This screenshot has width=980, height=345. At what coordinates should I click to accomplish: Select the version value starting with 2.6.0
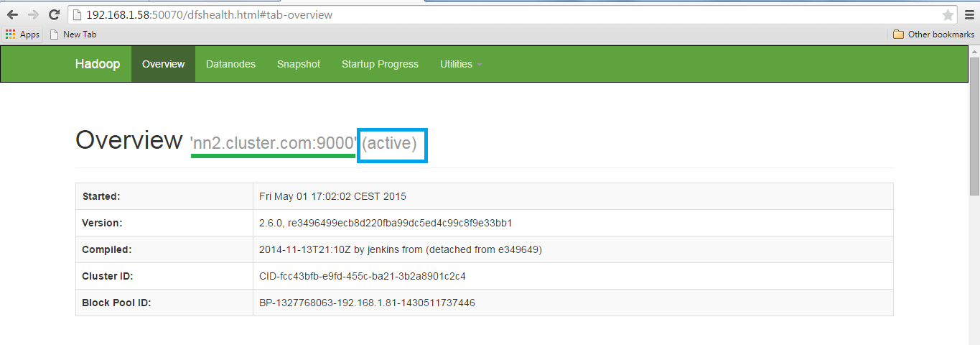click(386, 223)
